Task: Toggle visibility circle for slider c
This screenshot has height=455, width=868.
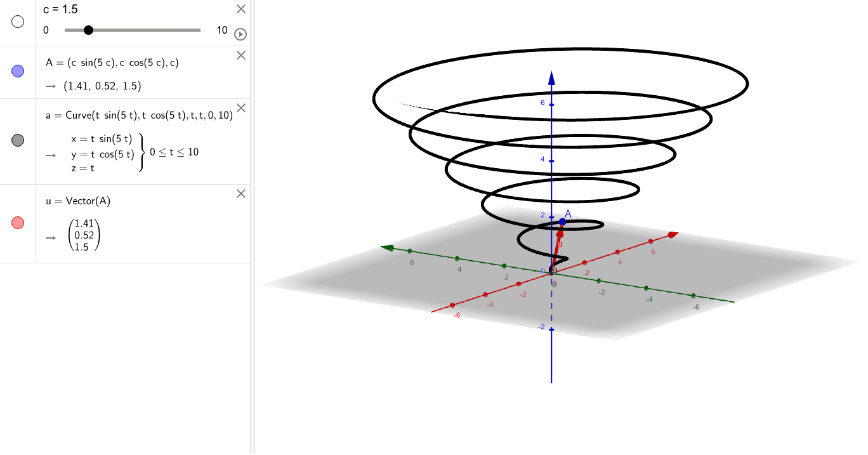Action: (x=18, y=22)
